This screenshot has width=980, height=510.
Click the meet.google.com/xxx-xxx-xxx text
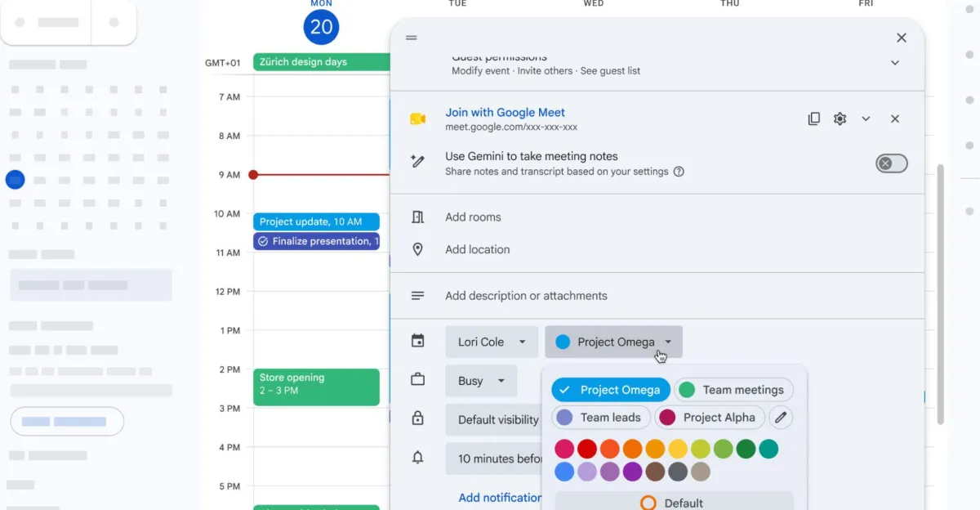coord(511,127)
